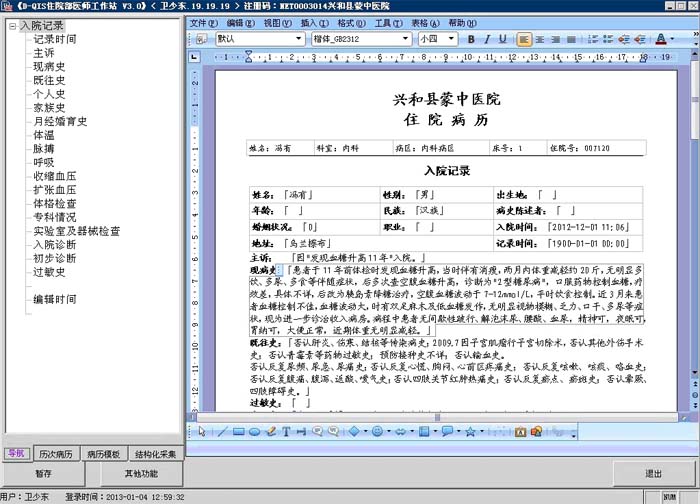Click the document vertical scrollbar
This screenshot has height=504, width=700.
695,213
